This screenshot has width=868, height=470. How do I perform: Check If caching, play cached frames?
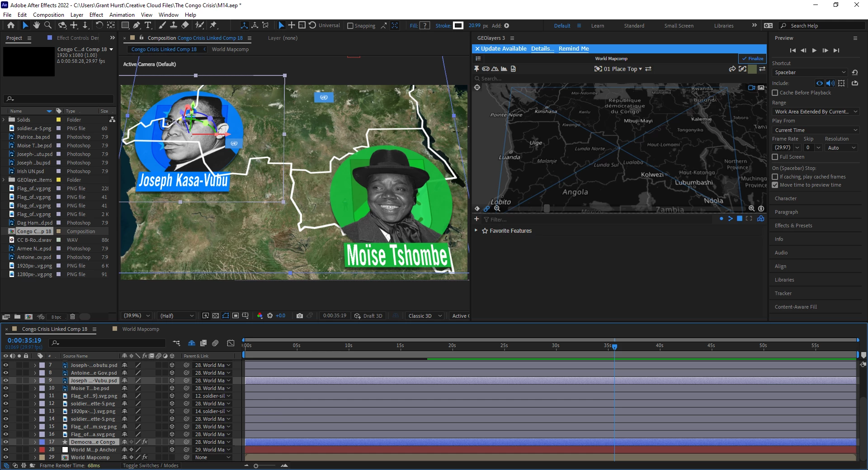click(x=775, y=177)
